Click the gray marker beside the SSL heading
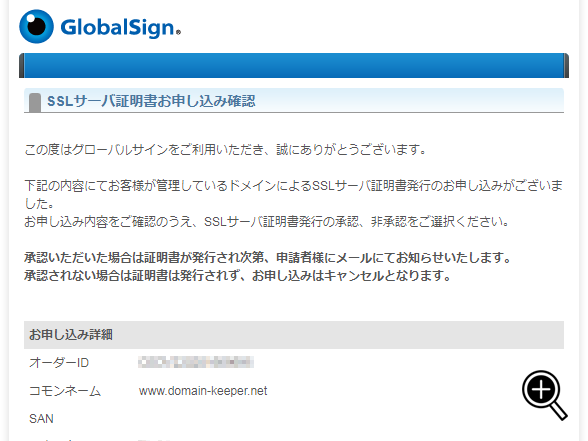 35,103
